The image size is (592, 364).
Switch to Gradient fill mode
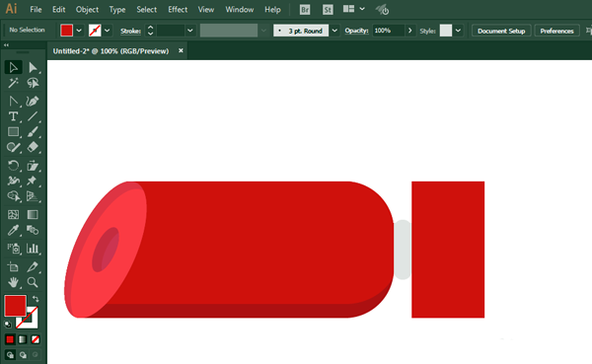(23, 339)
